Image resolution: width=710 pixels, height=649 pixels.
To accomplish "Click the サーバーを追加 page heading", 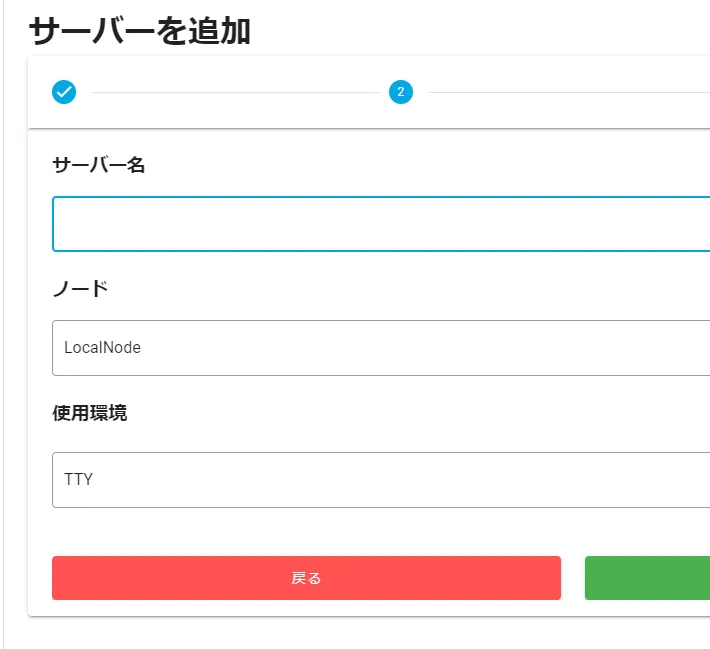I will tap(140, 31).
